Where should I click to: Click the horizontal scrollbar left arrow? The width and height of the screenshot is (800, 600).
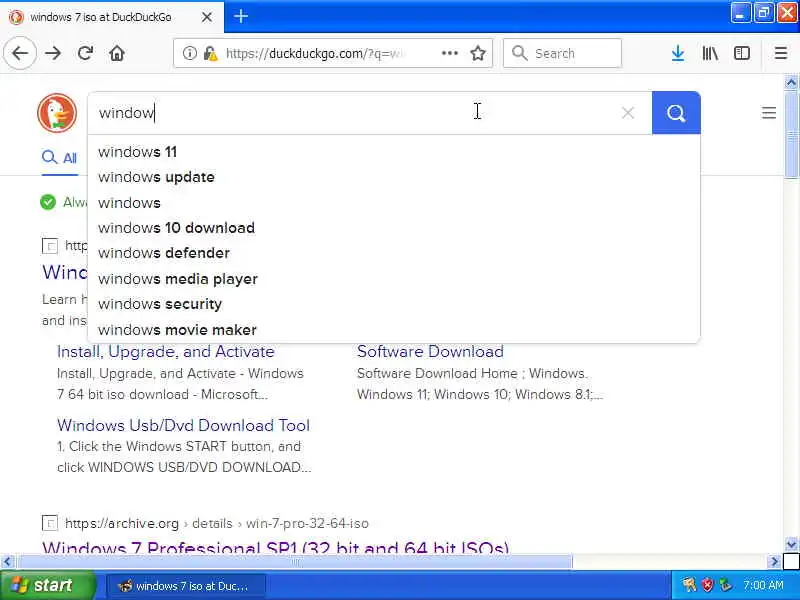click(7, 562)
